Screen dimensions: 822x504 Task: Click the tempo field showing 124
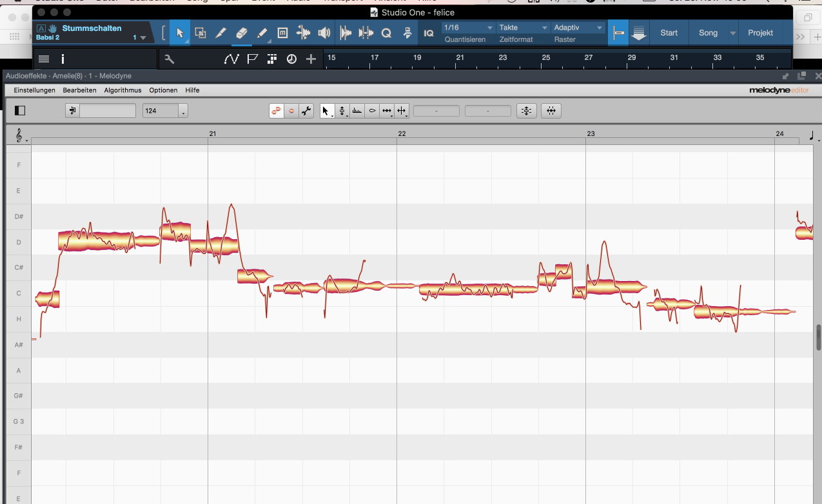pyautogui.click(x=161, y=111)
